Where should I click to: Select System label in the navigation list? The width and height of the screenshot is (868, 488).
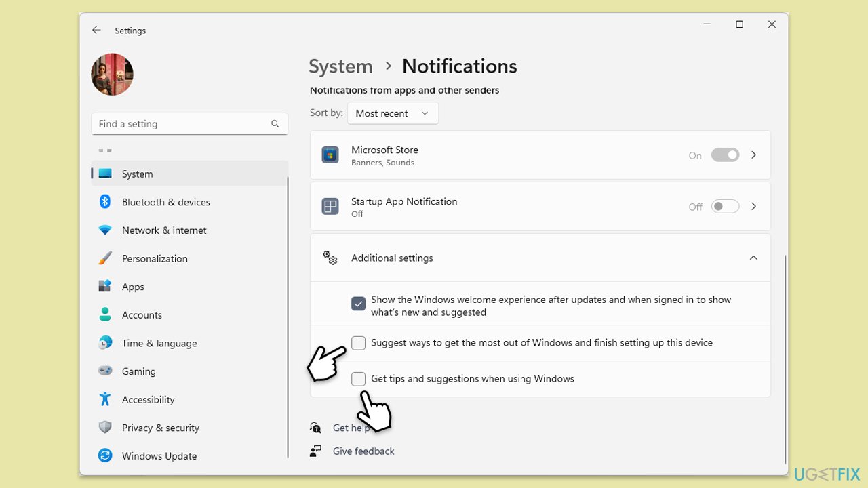click(x=137, y=174)
